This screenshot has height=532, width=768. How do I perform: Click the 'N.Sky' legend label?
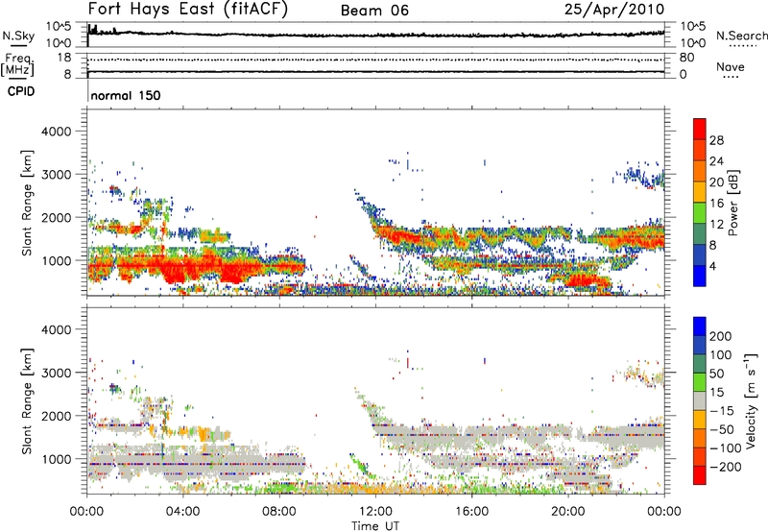(18, 36)
